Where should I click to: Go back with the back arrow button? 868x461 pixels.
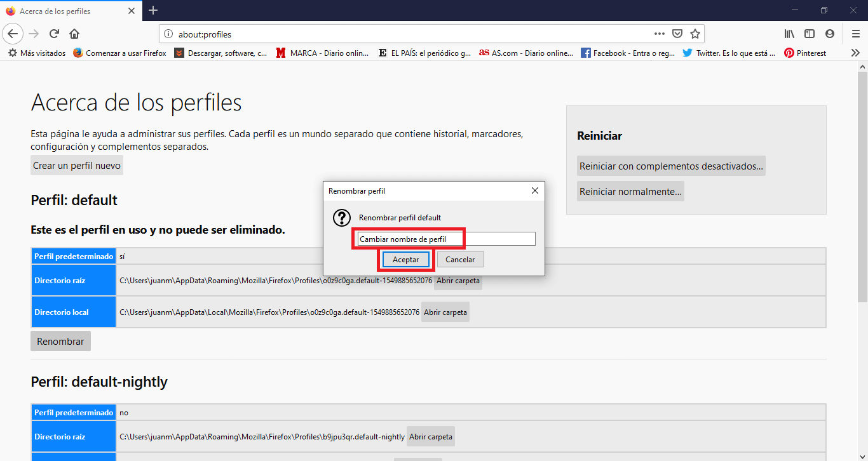(x=13, y=34)
